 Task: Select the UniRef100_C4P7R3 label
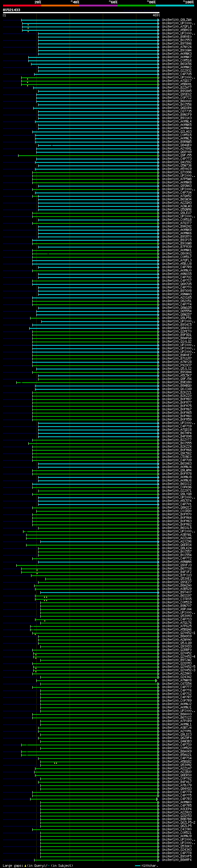click(177, 799)
